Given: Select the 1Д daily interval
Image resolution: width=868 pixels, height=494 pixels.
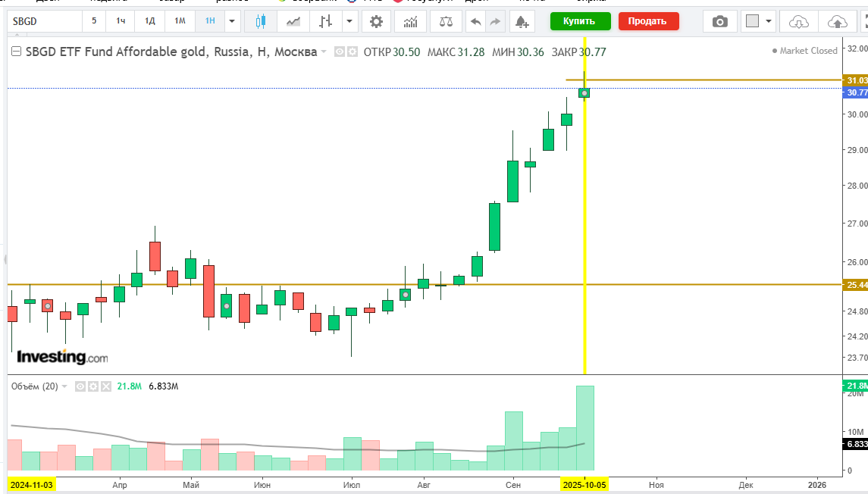Looking at the screenshot, I should (149, 21).
